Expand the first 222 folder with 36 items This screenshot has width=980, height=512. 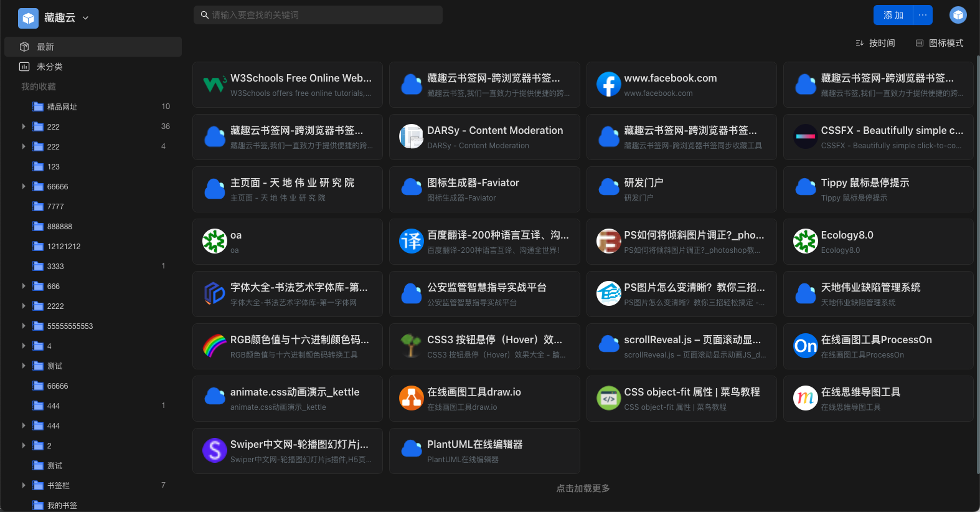tap(24, 126)
